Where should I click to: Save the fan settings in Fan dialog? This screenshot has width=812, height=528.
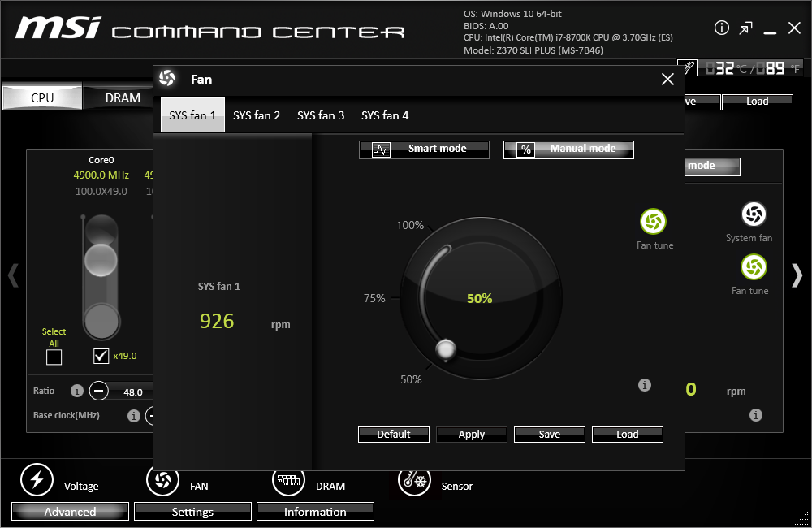point(550,435)
